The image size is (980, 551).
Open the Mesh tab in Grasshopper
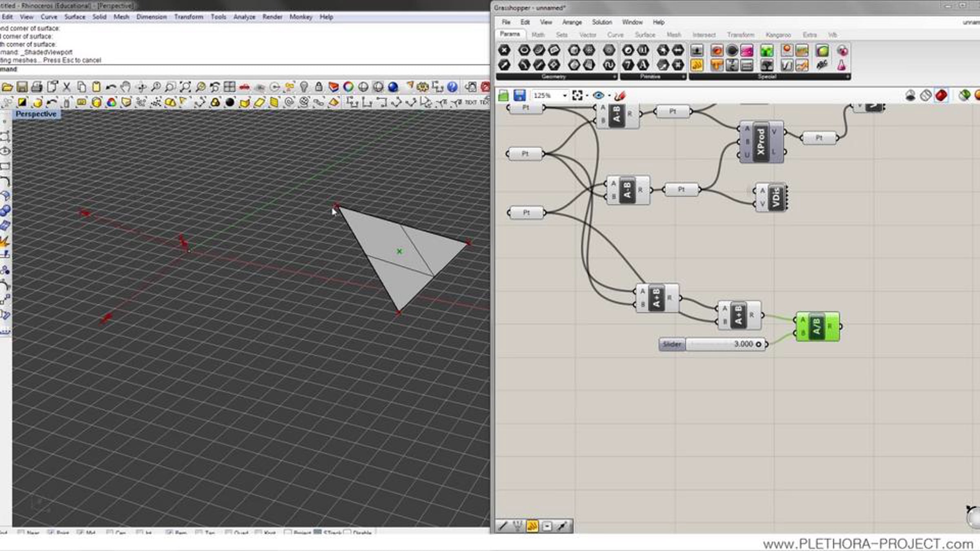tap(674, 35)
